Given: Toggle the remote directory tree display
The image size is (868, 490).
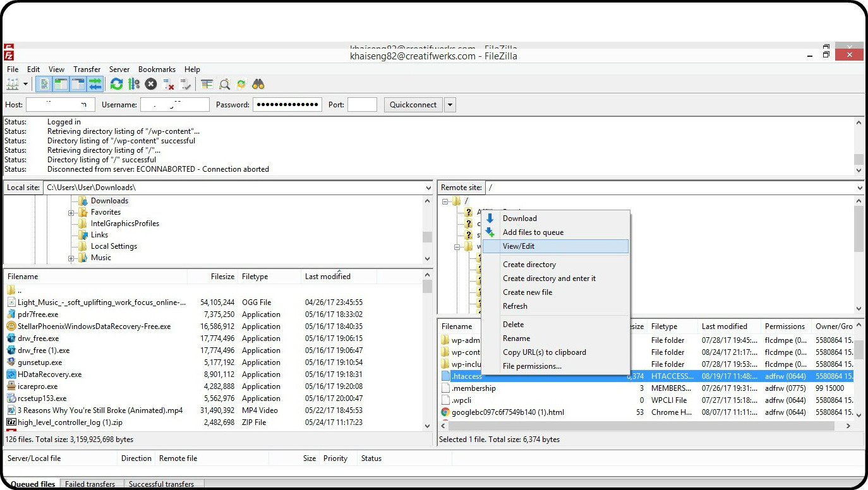Looking at the screenshot, I should pos(78,84).
